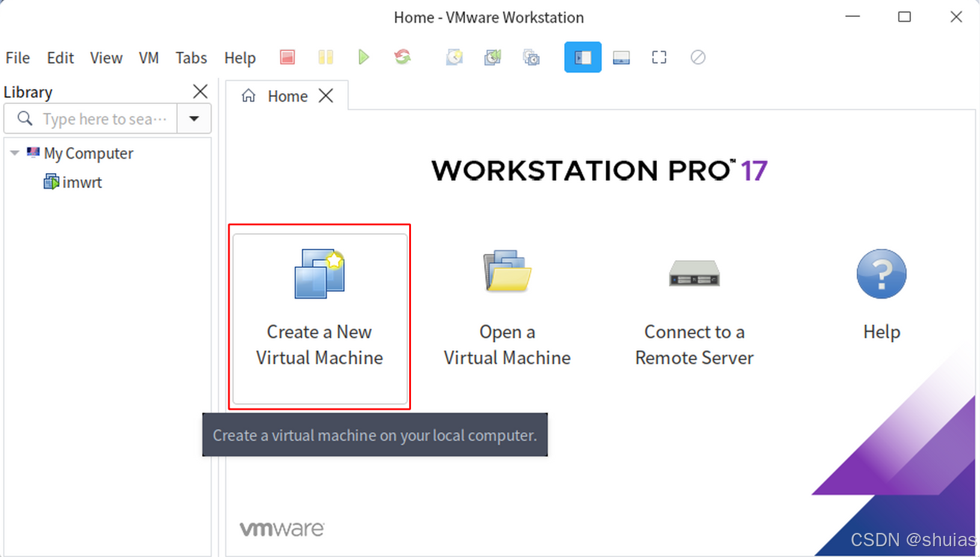Close the Home tab

[326, 96]
